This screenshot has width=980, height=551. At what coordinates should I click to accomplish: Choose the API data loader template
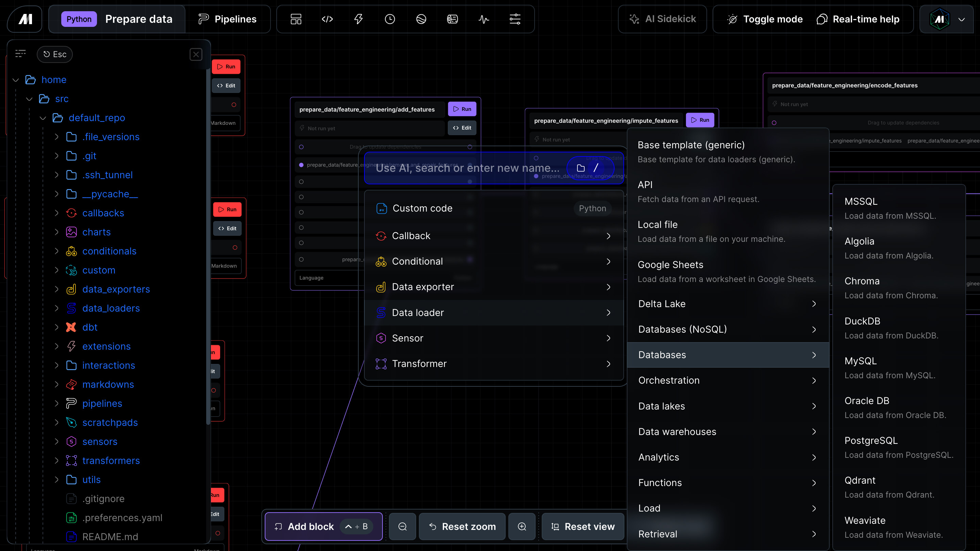(x=728, y=191)
